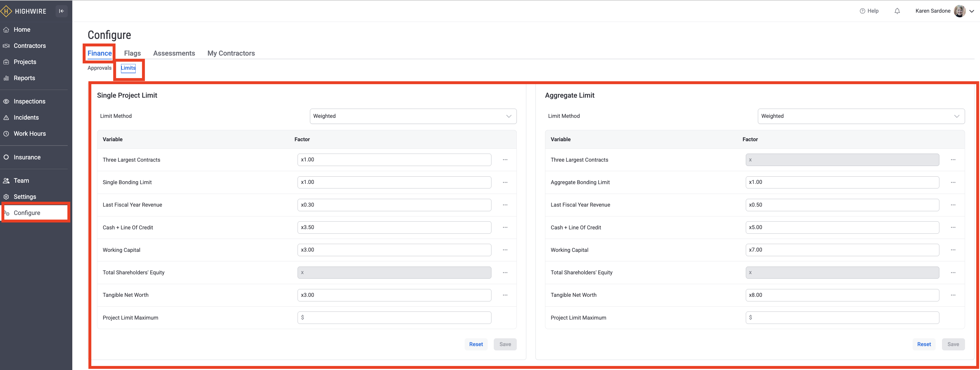Open user account menu chevron
The image size is (980, 370).
(972, 12)
